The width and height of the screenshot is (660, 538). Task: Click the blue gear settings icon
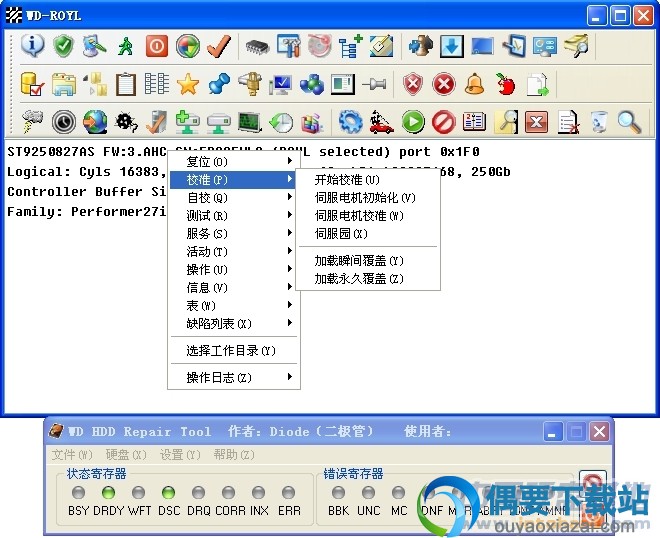pyautogui.click(x=351, y=122)
